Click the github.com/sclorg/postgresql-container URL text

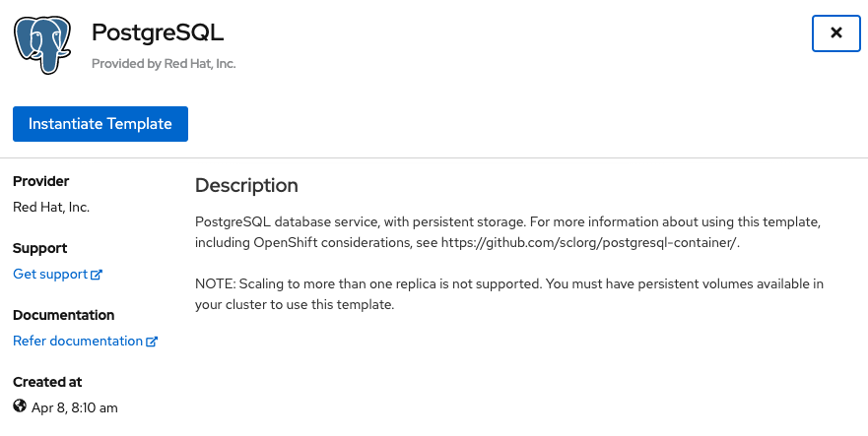pyautogui.click(x=590, y=243)
